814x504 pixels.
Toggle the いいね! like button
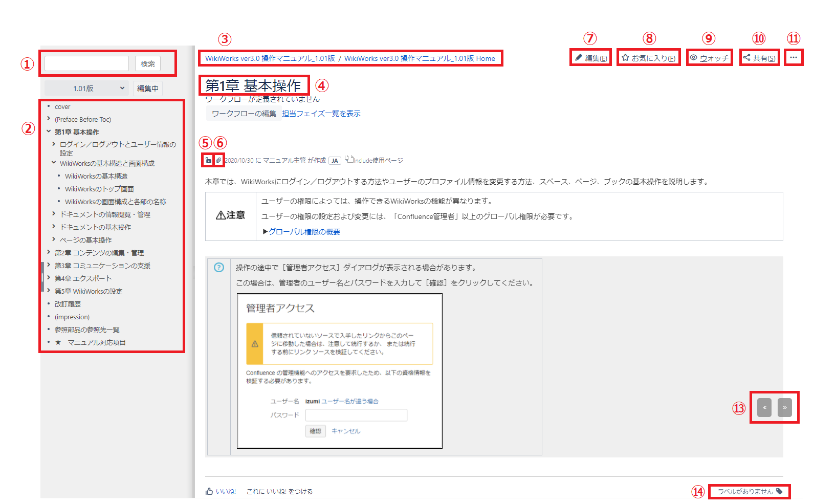click(221, 491)
